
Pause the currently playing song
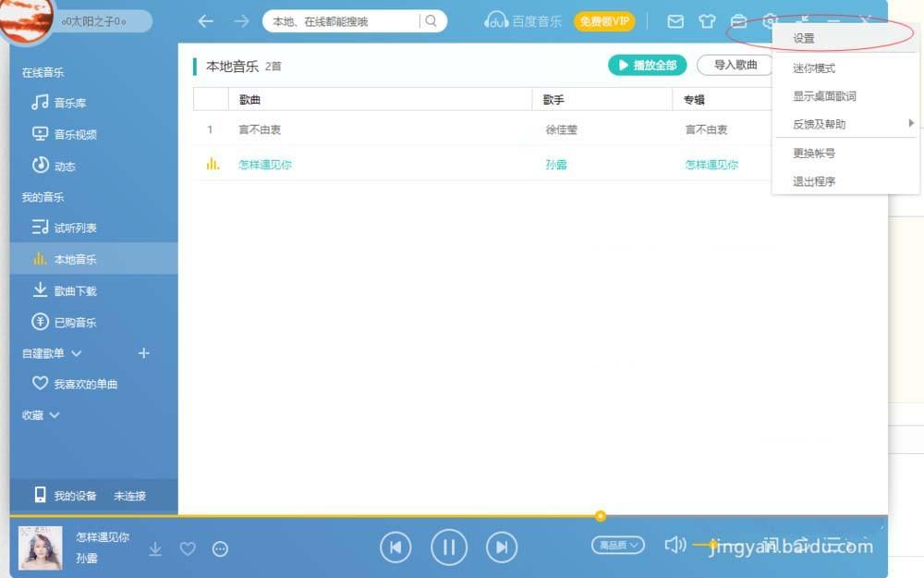(449, 547)
